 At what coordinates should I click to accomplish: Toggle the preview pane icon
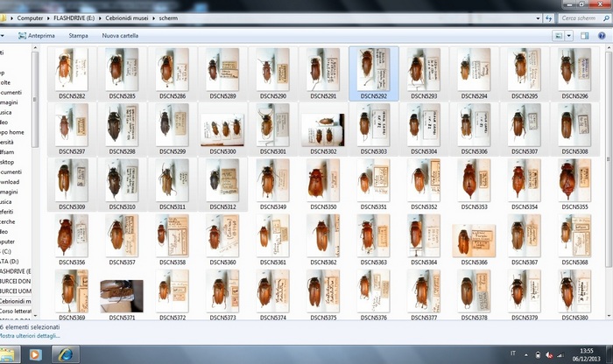(585, 36)
